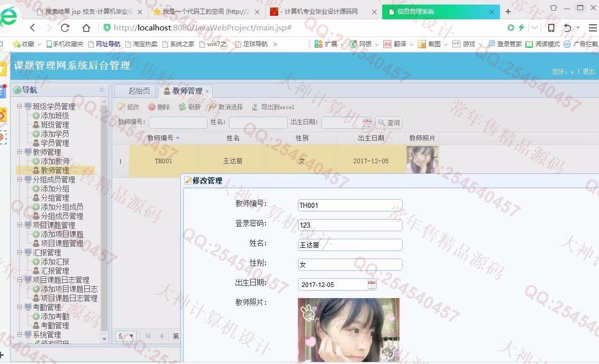The height and width of the screenshot is (364, 599).
Task: Collapse the 系统管理 tree node
Action: [19, 335]
